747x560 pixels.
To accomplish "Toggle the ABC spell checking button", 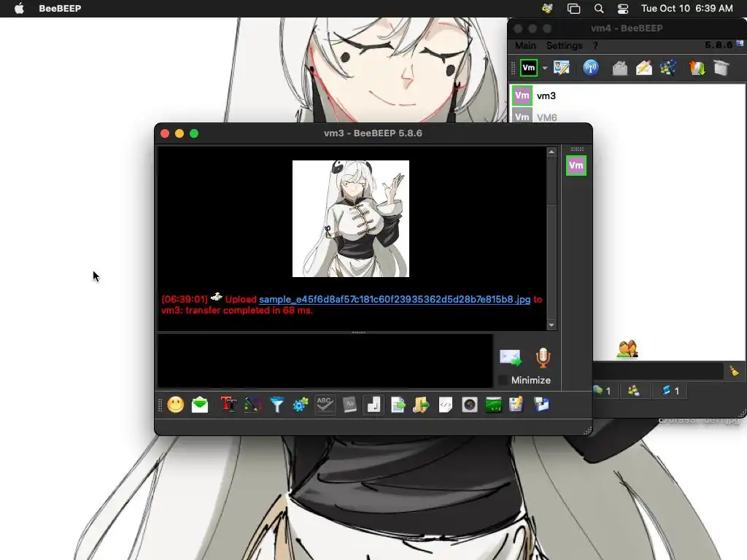I will click(325, 405).
